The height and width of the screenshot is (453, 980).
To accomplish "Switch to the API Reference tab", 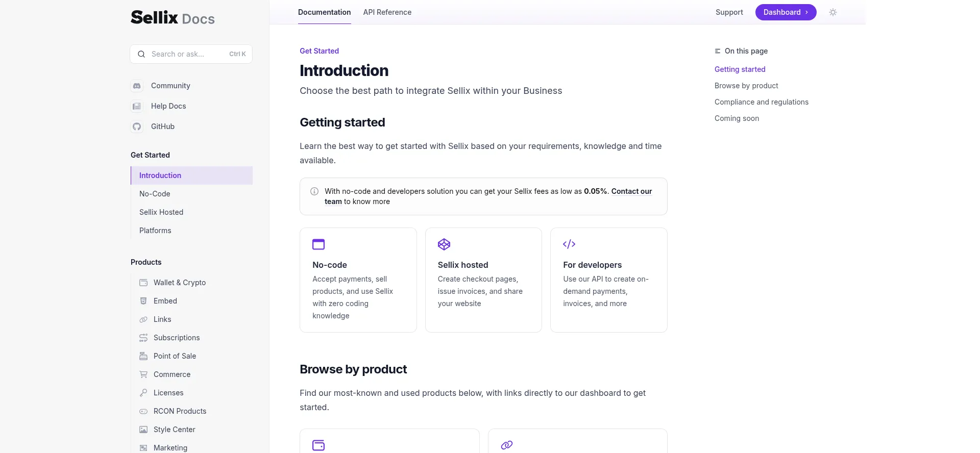I will (x=387, y=12).
